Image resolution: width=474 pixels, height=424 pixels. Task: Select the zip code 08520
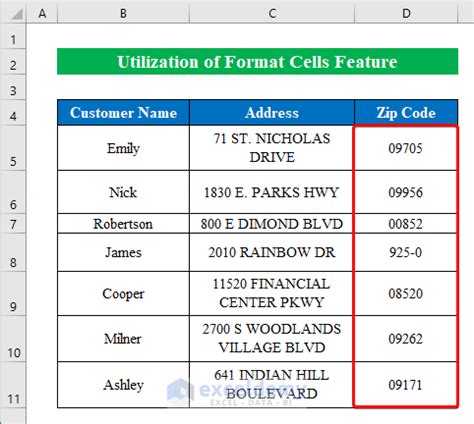pyautogui.click(x=406, y=294)
